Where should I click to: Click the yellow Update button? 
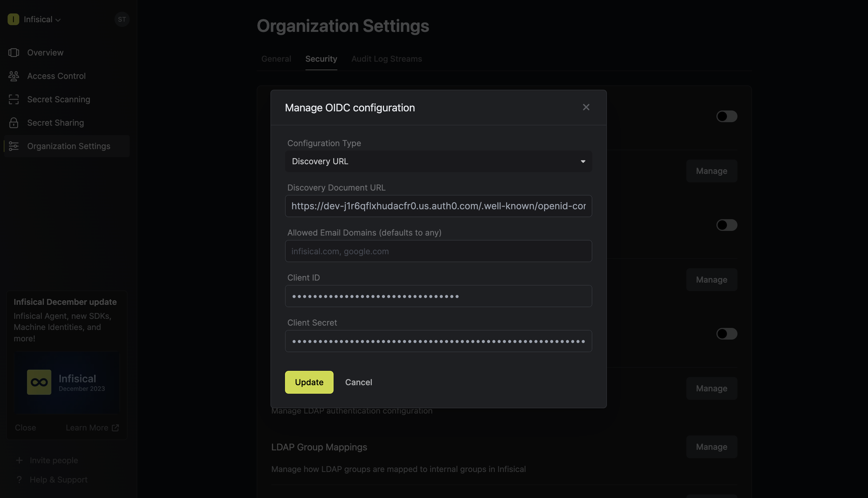[x=309, y=382]
